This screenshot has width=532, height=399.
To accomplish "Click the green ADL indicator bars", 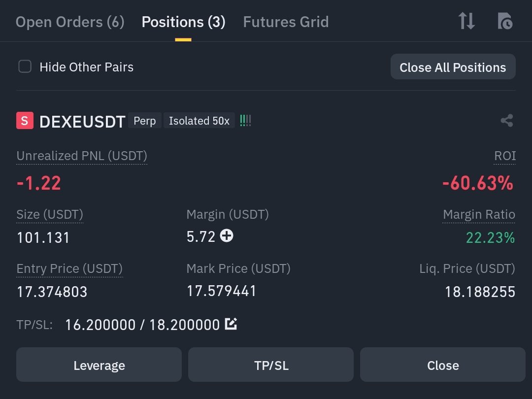I will pyautogui.click(x=245, y=121).
